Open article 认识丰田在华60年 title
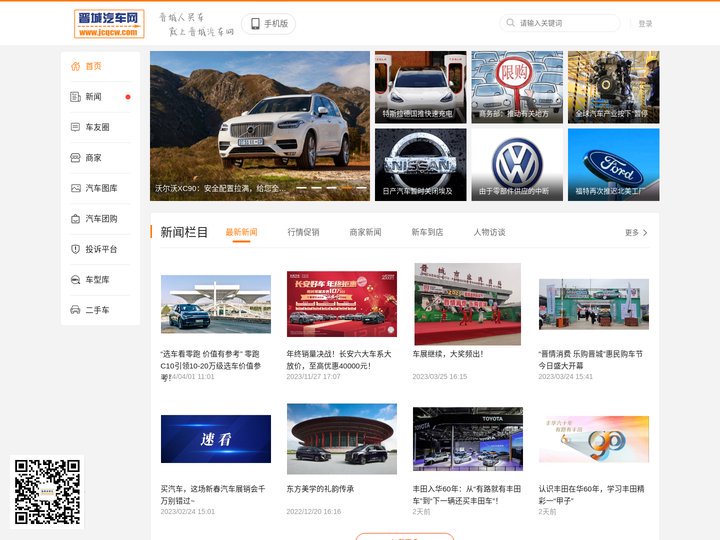720x540 pixels. coord(591,495)
